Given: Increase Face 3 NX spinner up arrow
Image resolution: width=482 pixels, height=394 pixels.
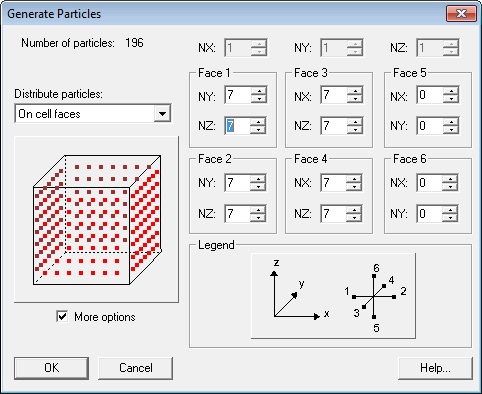Looking at the screenshot, I should click(x=355, y=91).
